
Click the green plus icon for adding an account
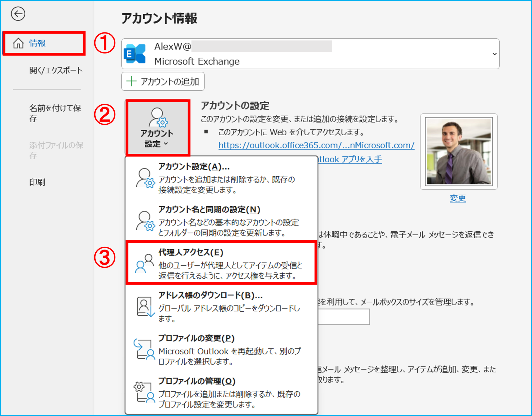click(131, 81)
